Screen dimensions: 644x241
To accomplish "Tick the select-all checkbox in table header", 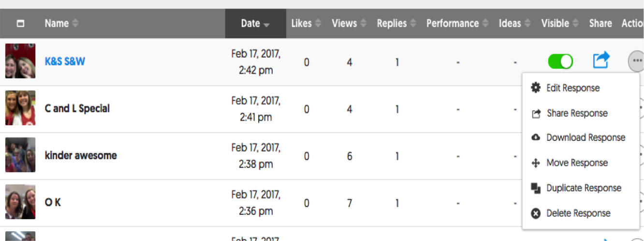I will click(20, 23).
